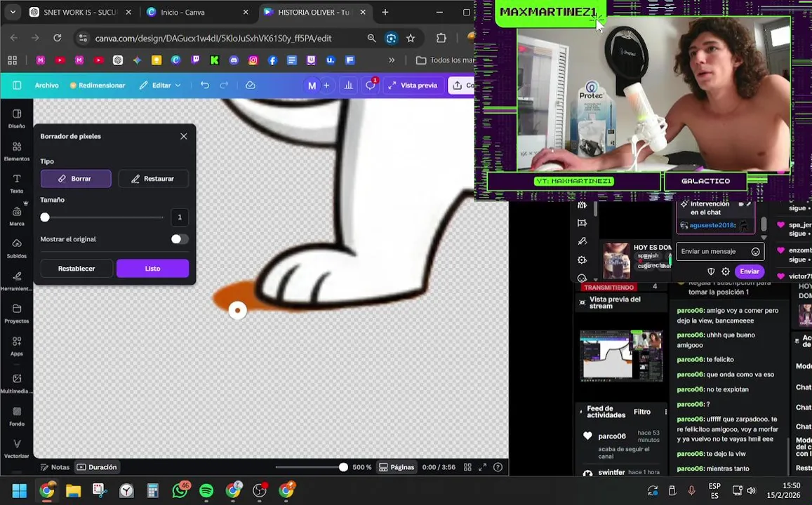Open the Diseño panel in Canva sidebar
Screen dimensions: 812x505
click(x=17, y=119)
